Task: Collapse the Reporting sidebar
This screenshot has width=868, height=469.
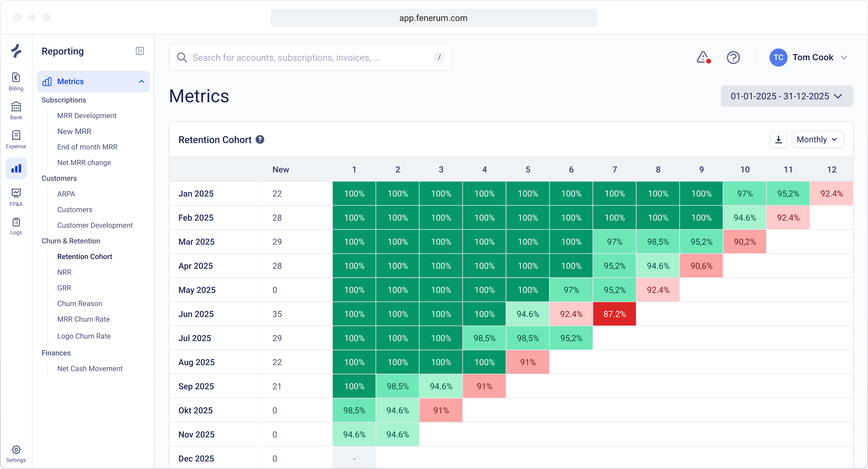Action: 140,51
